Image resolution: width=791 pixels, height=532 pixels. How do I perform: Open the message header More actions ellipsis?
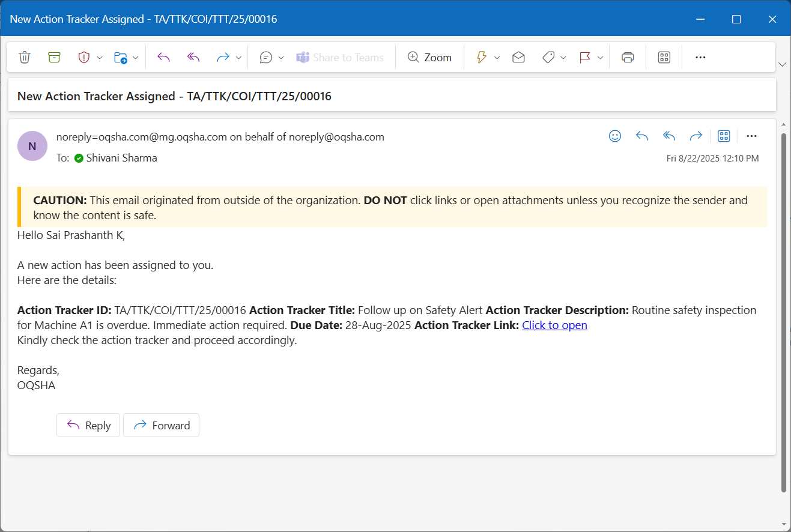(751, 136)
